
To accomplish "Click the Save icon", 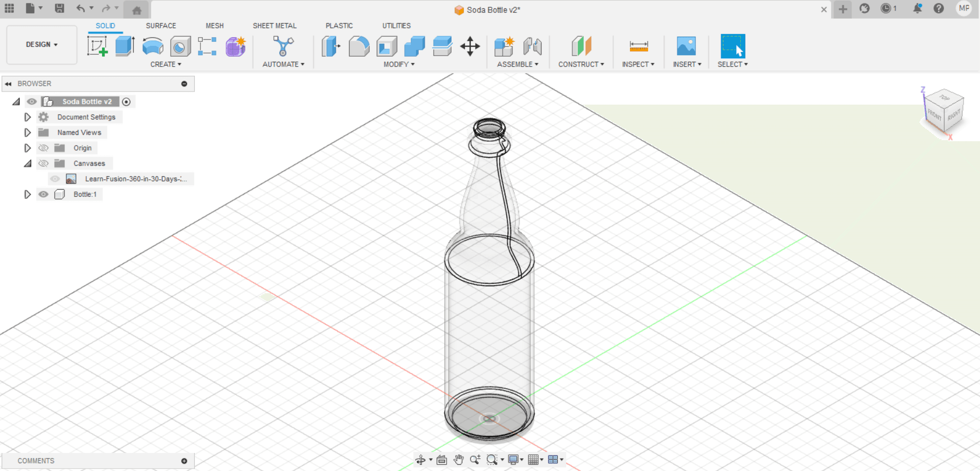I will point(59,8).
